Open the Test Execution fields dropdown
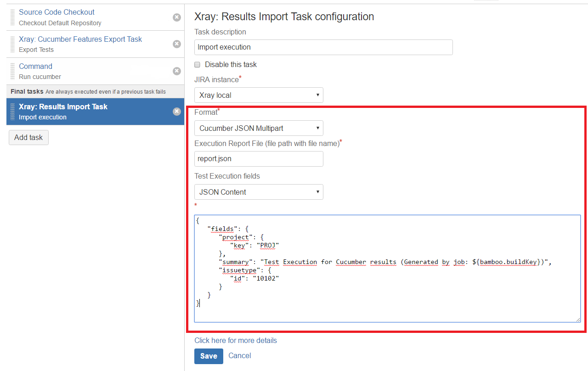This screenshot has height=371, width=588. 259,192
